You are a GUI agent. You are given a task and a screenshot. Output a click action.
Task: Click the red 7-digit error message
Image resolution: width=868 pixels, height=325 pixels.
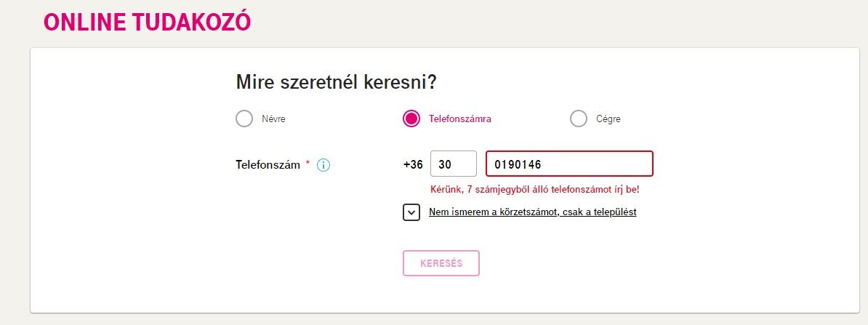click(x=535, y=189)
